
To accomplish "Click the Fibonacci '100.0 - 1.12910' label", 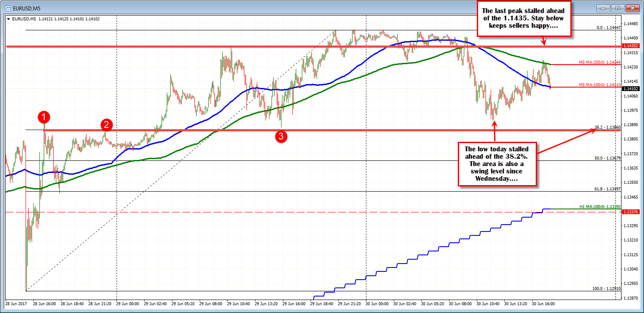I will coord(607,288).
